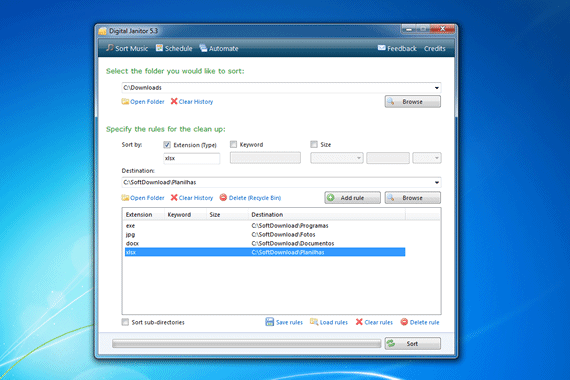
Task: Click the Save rules link
Action: (x=289, y=322)
